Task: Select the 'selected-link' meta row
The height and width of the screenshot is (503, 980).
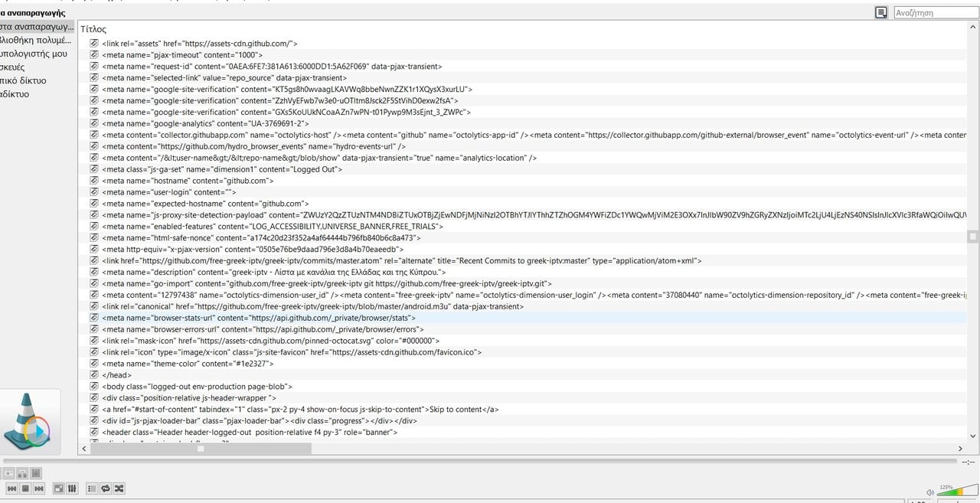Action: pyautogui.click(x=523, y=78)
